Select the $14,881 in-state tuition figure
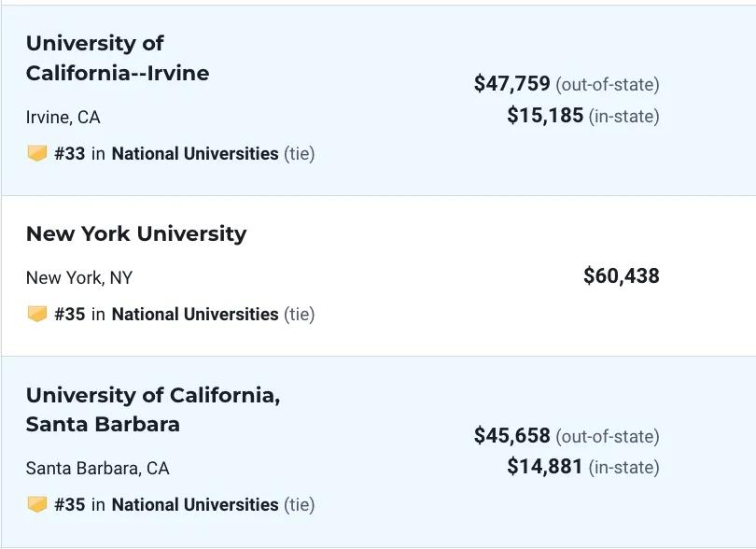The height and width of the screenshot is (549, 756). tap(545, 467)
